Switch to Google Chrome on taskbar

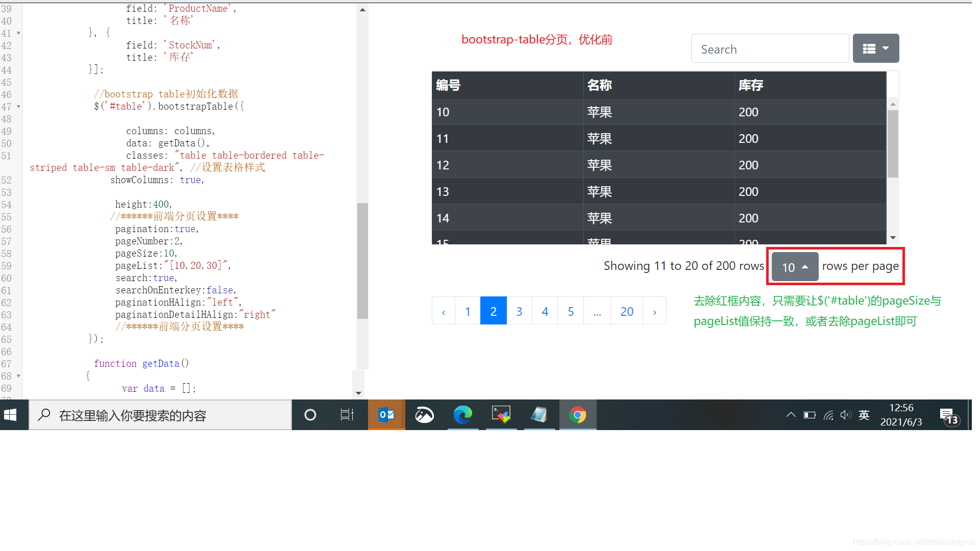tap(578, 415)
